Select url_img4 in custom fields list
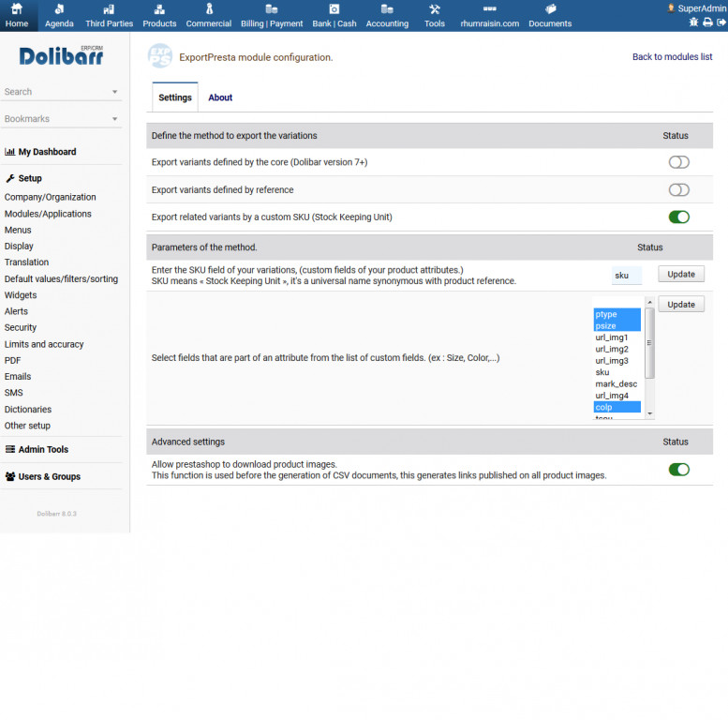This screenshot has height=720, width=728. click(x=617, y=396)
